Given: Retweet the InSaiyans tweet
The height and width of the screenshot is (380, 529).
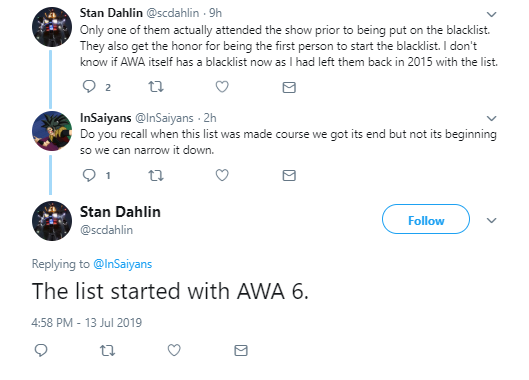Looking at the screenshot, I should (x=156, y=175).
